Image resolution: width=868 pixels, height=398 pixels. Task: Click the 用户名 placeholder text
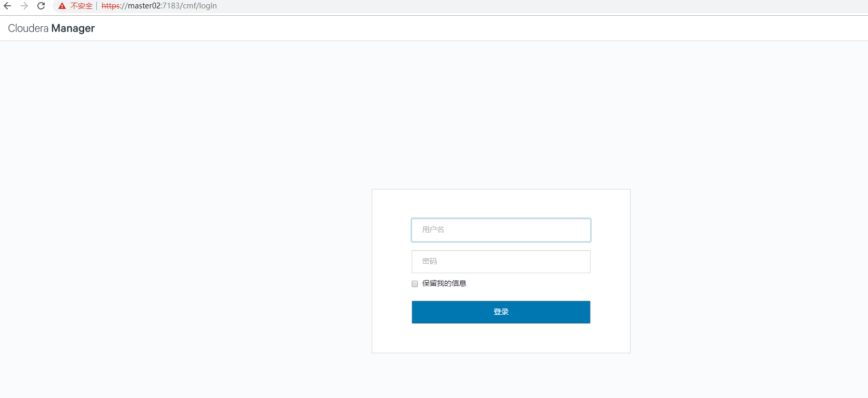tap(433, 230)
